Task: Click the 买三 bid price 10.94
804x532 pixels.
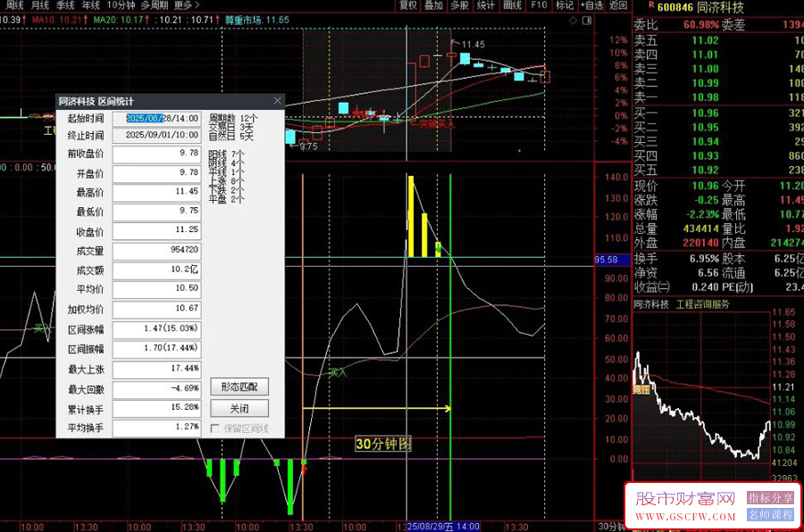Action: [705, 141]
